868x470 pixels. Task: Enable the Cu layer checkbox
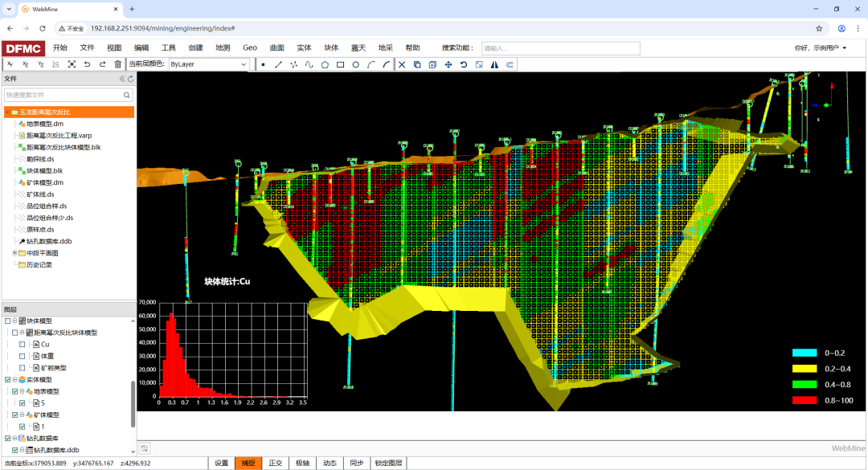pos(23,344)
